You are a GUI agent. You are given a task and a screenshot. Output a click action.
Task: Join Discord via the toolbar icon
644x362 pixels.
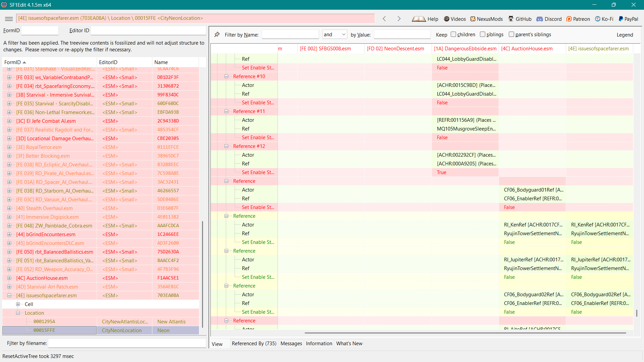tap(540, 19)
